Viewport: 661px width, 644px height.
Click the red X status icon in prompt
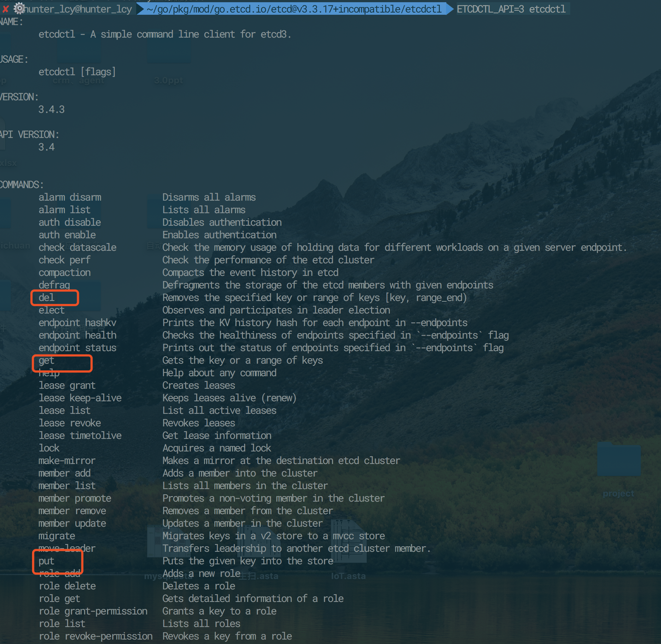pos(6,9)
